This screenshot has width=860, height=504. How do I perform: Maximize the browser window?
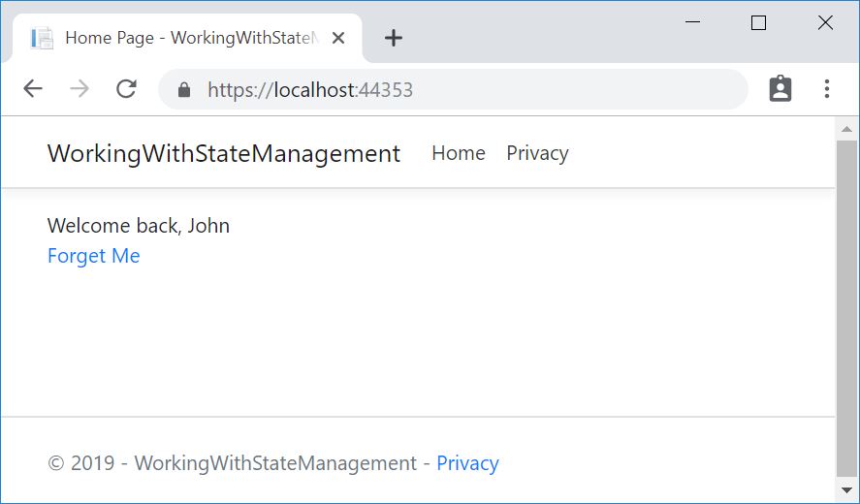pos(758,23)
